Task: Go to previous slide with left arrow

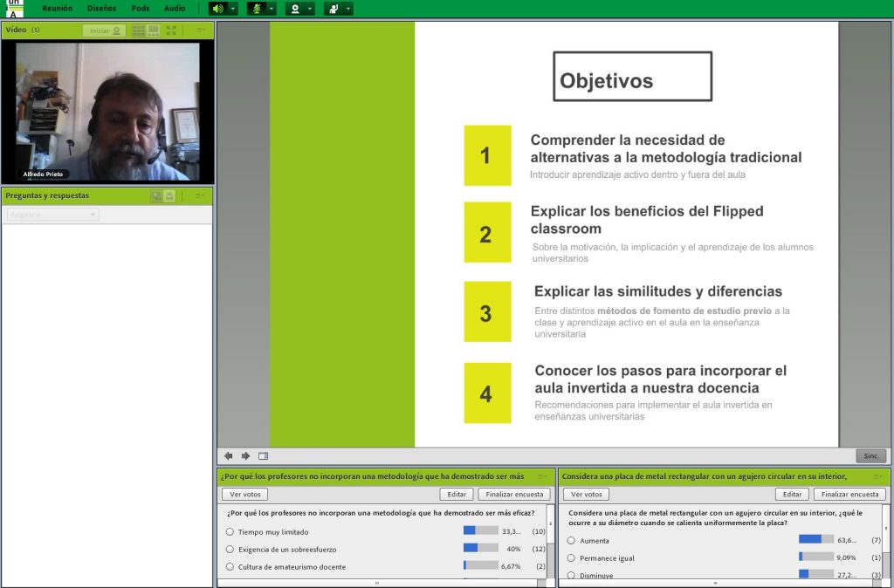Action: click(229, 455)
